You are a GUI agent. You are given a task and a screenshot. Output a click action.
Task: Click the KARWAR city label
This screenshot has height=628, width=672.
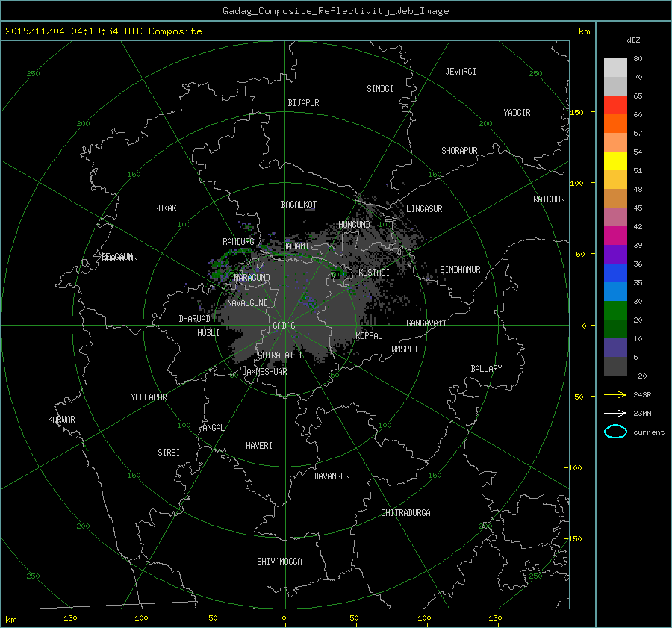tap(61, 420)
